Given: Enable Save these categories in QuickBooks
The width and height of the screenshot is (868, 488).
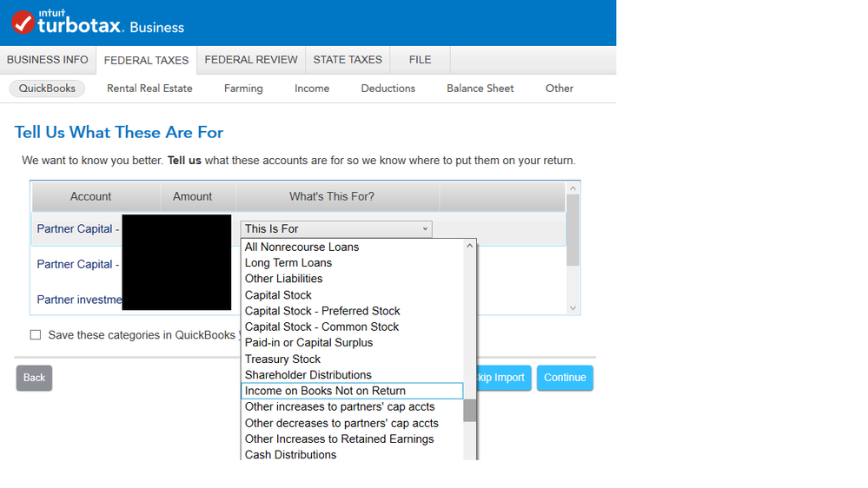Looking at the screenshot, I should click(x=36, y=334).
